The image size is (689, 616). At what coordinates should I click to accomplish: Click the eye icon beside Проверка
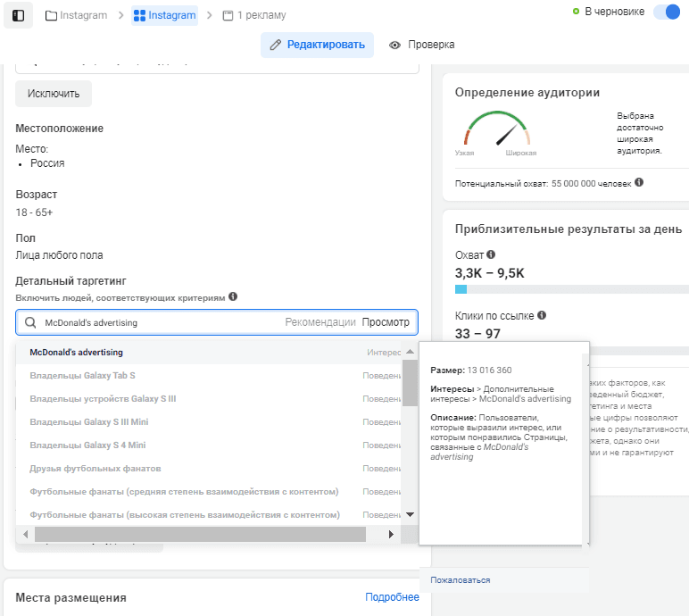coord(394,45)
